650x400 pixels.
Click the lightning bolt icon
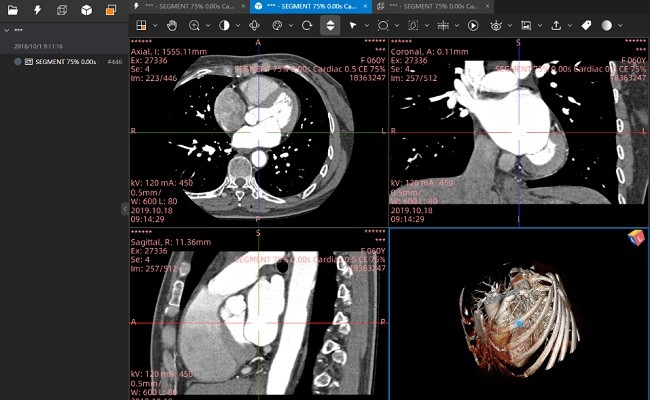37,9
